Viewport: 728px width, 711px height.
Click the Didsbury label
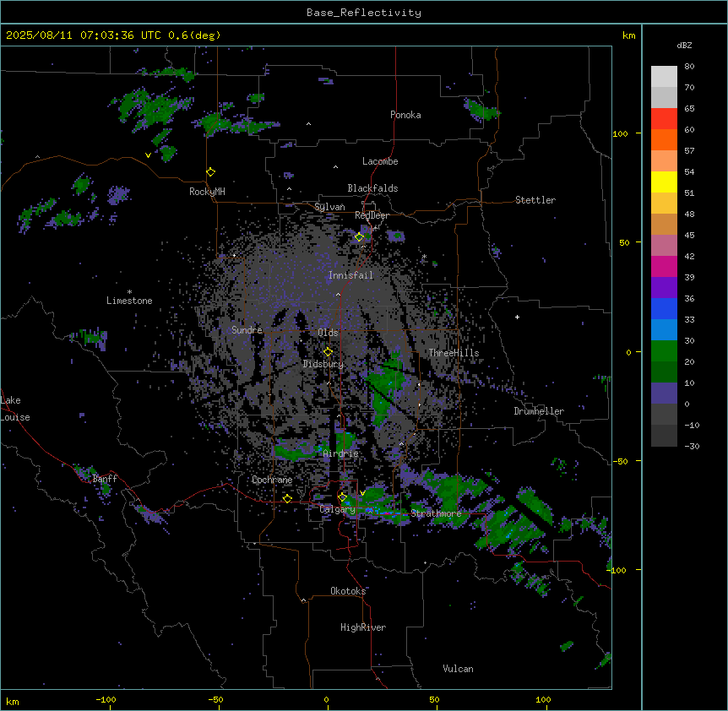[323, 364]
